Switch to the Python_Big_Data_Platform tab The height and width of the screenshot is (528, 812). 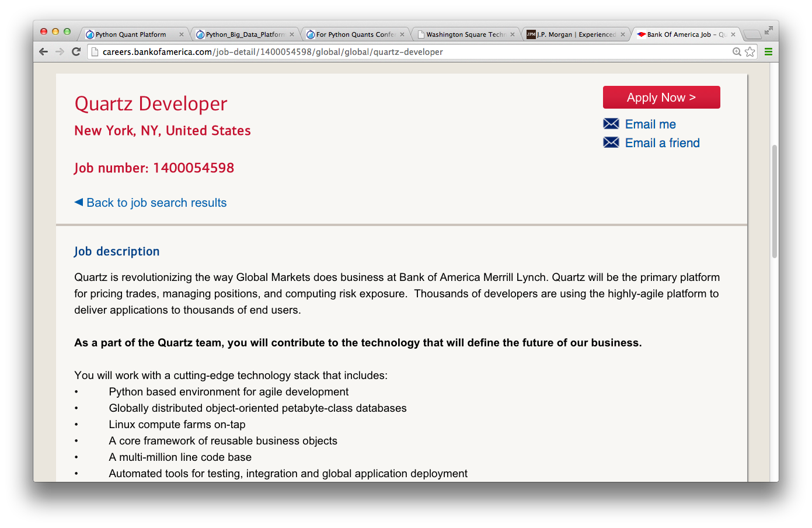click(243, 34)
